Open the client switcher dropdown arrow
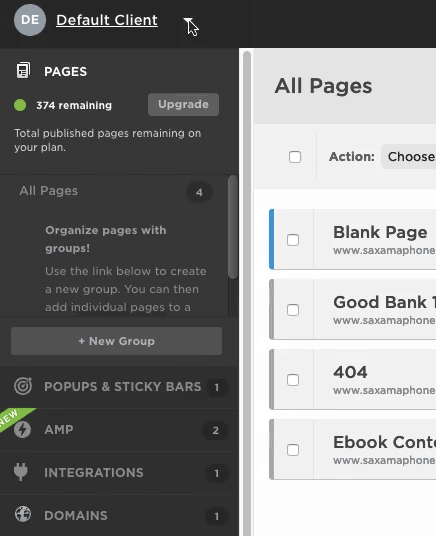This screenshot has height=536, width=436. [188, 21]
